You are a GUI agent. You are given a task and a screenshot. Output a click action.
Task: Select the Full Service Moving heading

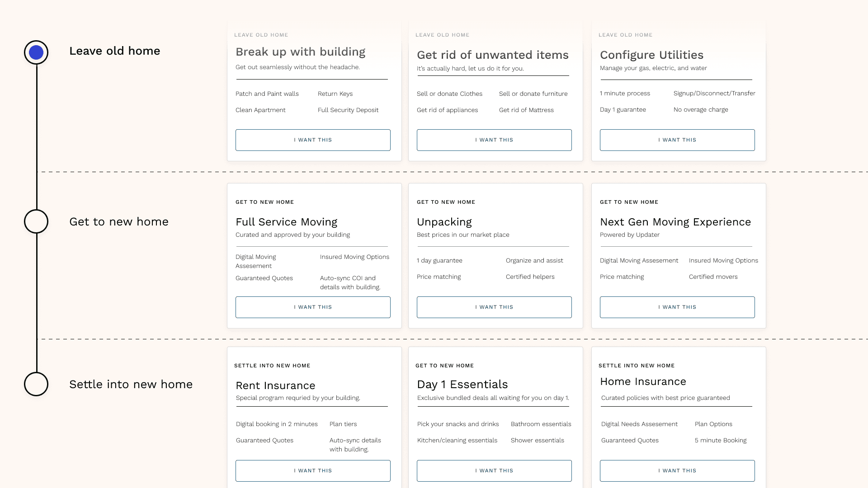tap(286, 222)
